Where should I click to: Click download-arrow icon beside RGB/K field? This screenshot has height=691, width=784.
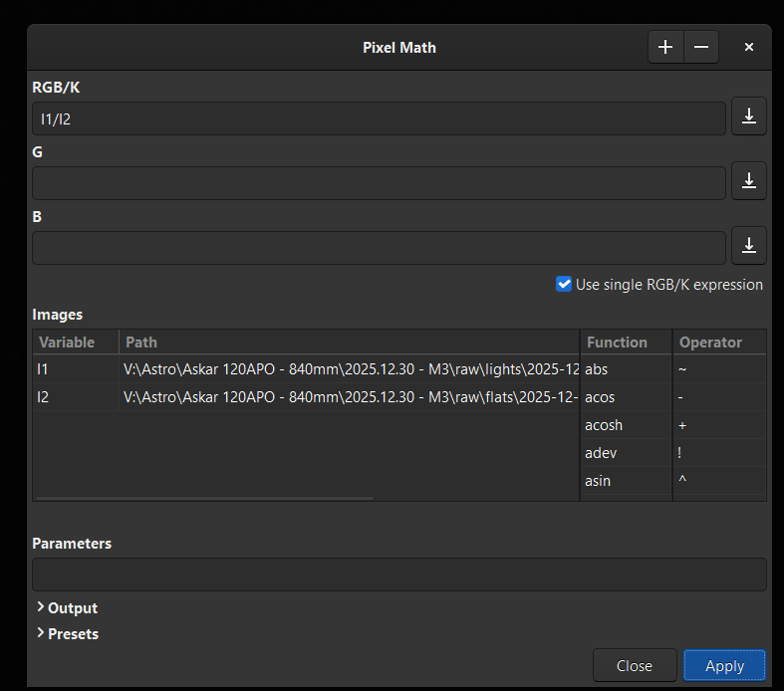[748, 115]
